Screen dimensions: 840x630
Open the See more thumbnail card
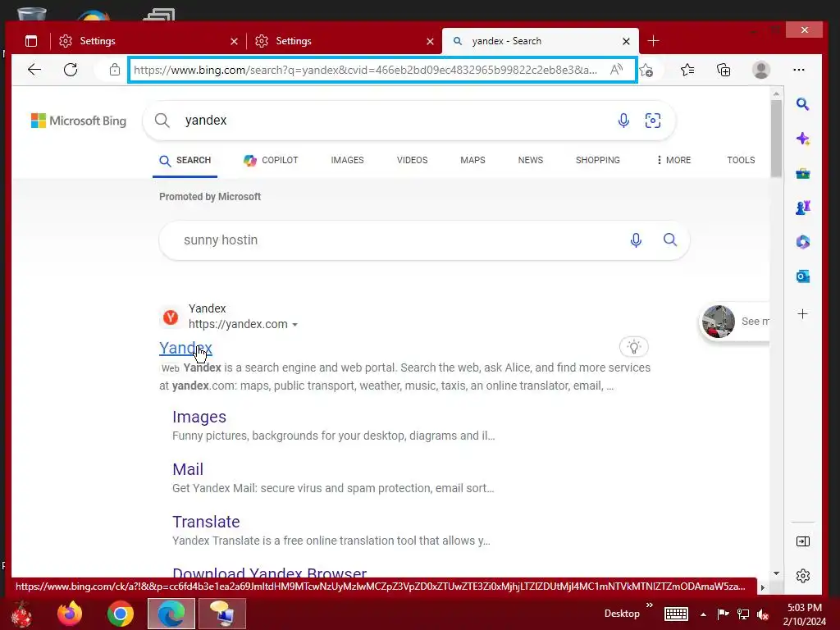pyautogui.click(x=735, y=322)
